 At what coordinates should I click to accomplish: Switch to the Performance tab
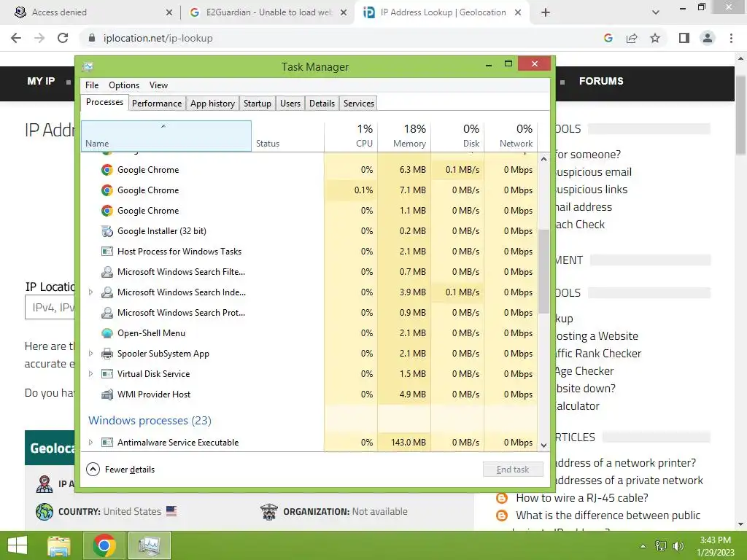[157, 104]
